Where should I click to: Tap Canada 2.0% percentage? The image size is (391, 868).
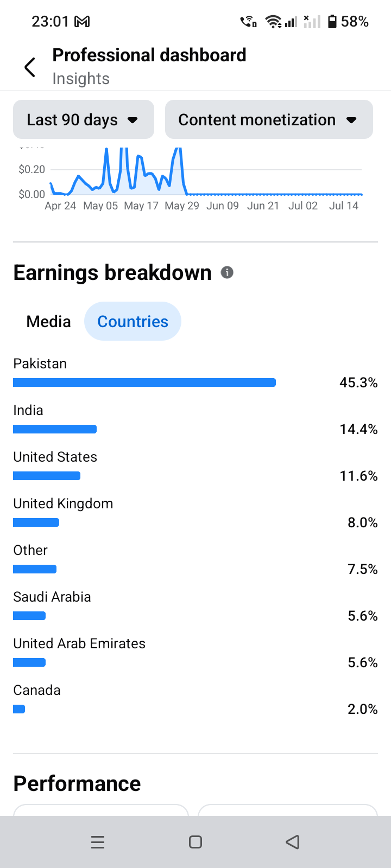click(362, 709)
